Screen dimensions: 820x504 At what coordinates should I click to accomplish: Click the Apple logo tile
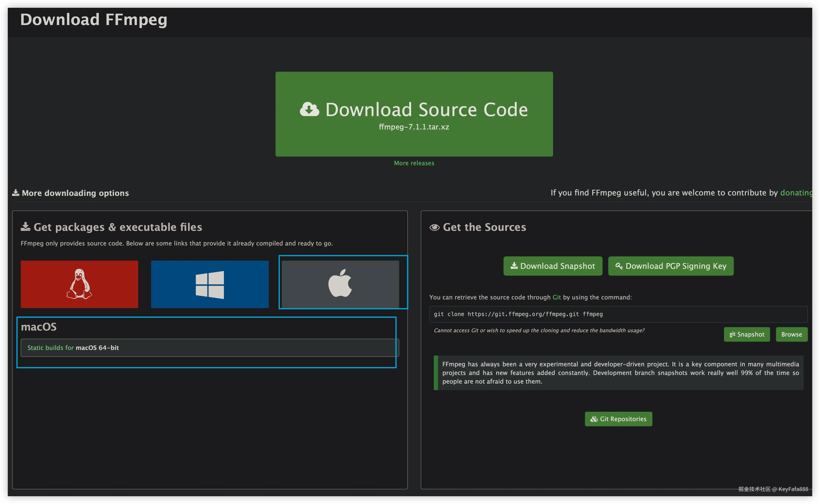pyautogui.click(x=340, y=284)
